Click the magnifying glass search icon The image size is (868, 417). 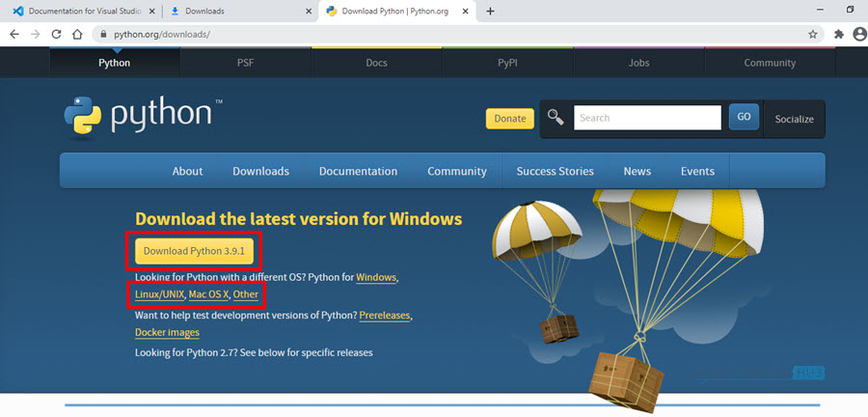tap(556, 118)
